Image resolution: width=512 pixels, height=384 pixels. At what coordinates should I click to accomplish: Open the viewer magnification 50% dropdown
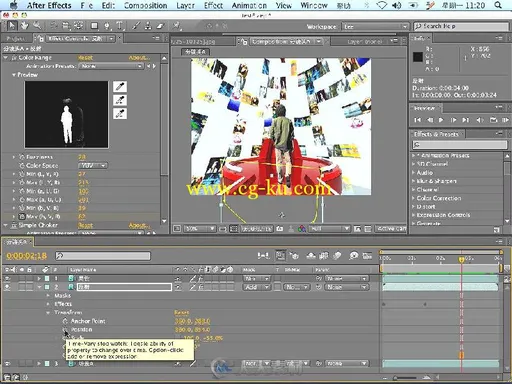click(199, 229)
